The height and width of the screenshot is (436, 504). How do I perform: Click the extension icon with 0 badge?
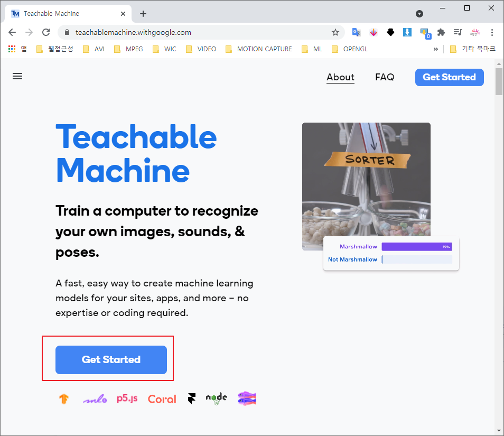coord(425,33)
